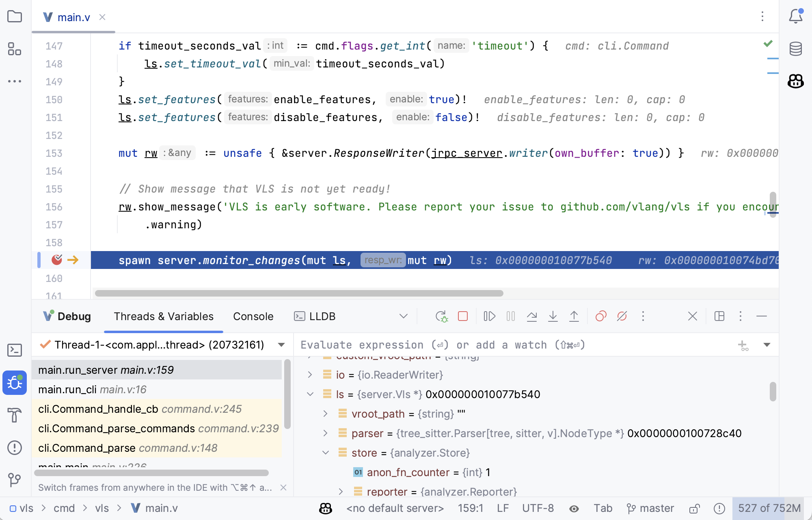The image size is (812, 520).
Task: Expand the parser variable node
Action: coord(325,433)
